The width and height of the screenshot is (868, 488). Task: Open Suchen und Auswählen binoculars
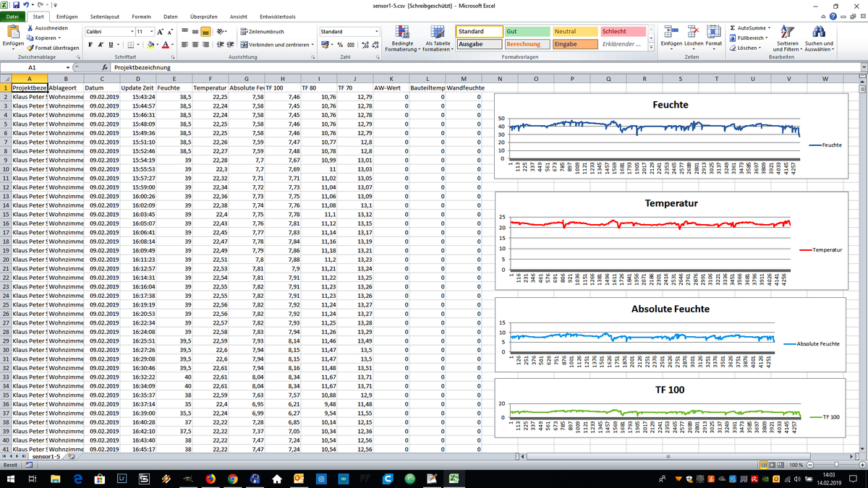point(819,39)
